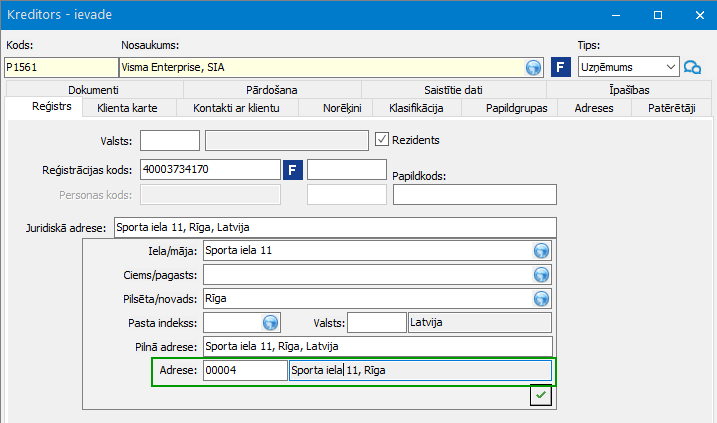Screen dimensions: 717x423
Task: Click the globe icon in Ciems/pagasts field
Action: [x=542, y=274]
